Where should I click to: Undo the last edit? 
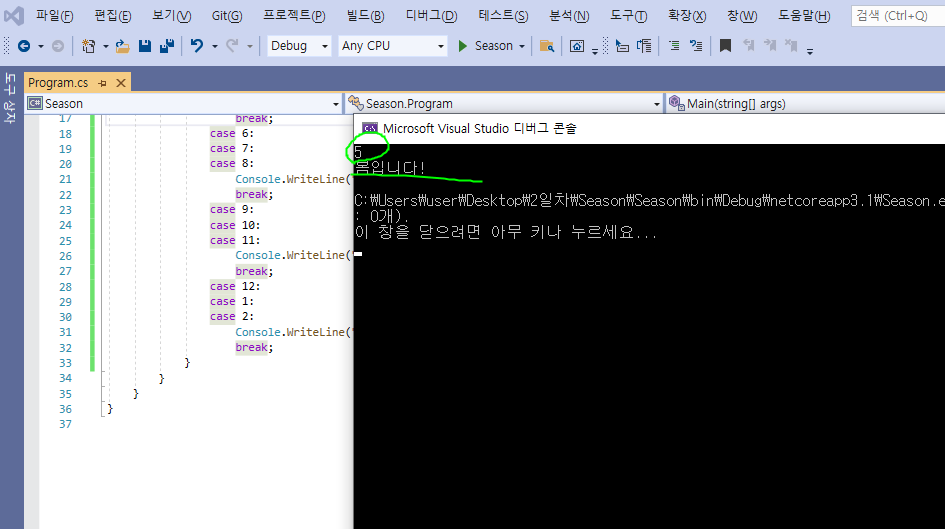pos(196,46)
